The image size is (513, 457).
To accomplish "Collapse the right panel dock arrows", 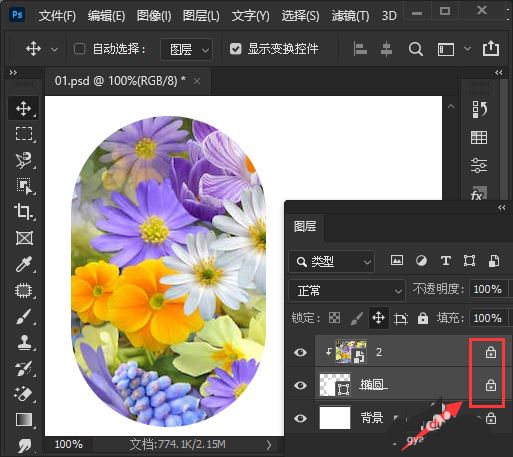I will tap(499, 73).
